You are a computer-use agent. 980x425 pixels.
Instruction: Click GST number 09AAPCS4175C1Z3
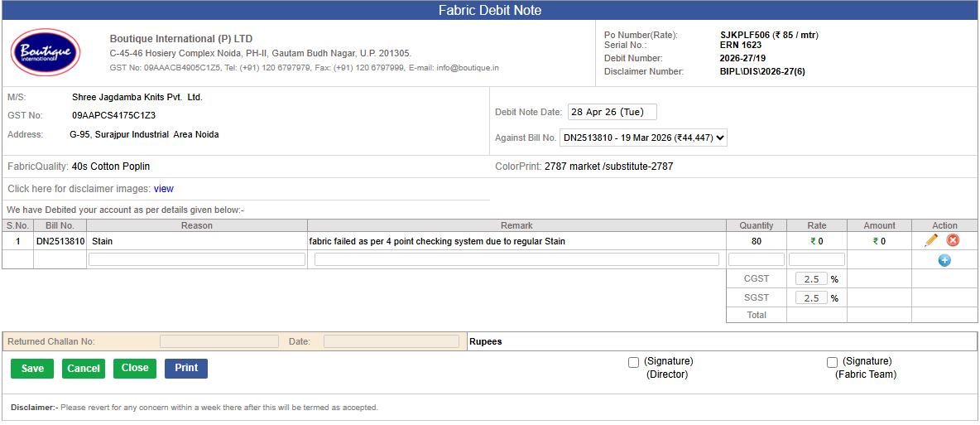pos(113,115)
